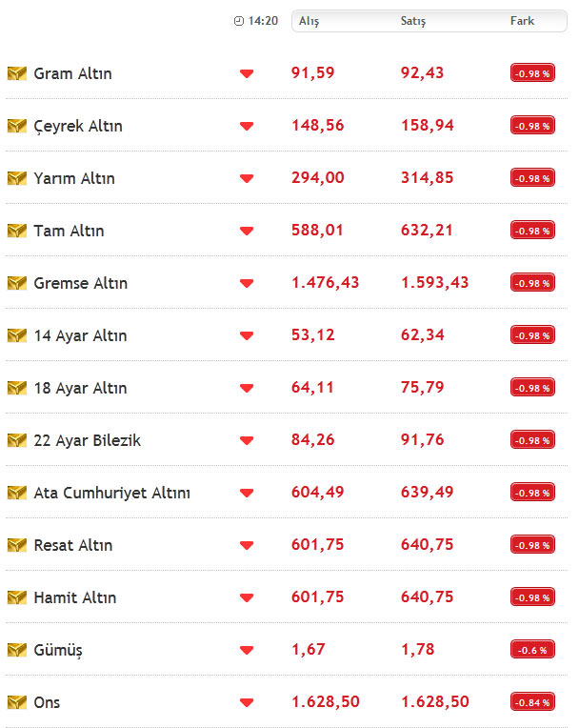Click the gold bar icon beside Gram Altın
This screenshot has width=579, height=728.
pos(17,73)
